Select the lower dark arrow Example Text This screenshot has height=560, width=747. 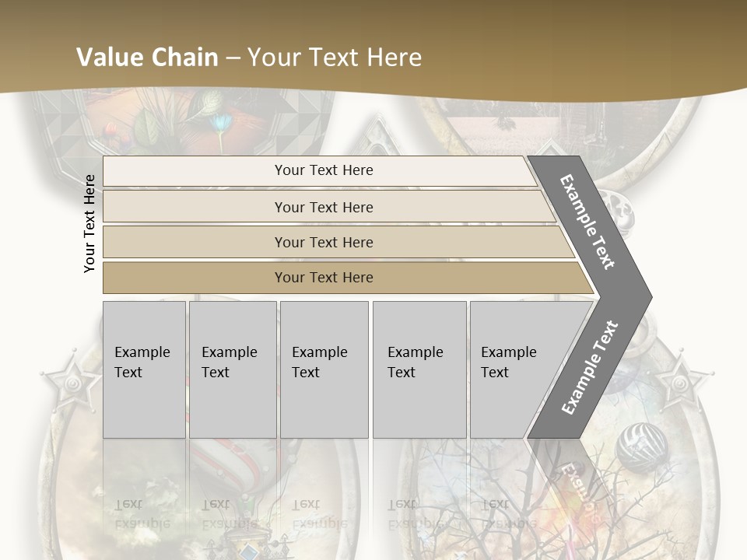[589, 368]
